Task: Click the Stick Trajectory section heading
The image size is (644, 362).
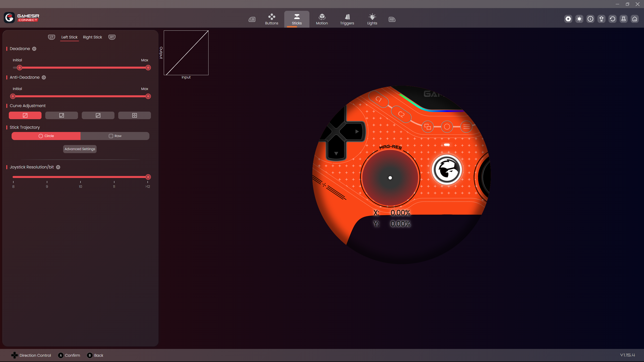Action: coord(25,127)
